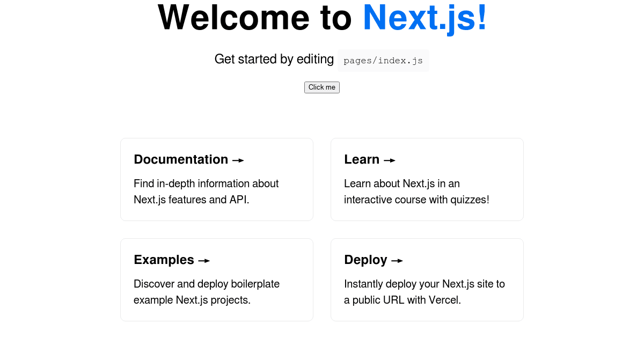Open the Documentation card
This screenshot has width=644, height=338.
216,179
